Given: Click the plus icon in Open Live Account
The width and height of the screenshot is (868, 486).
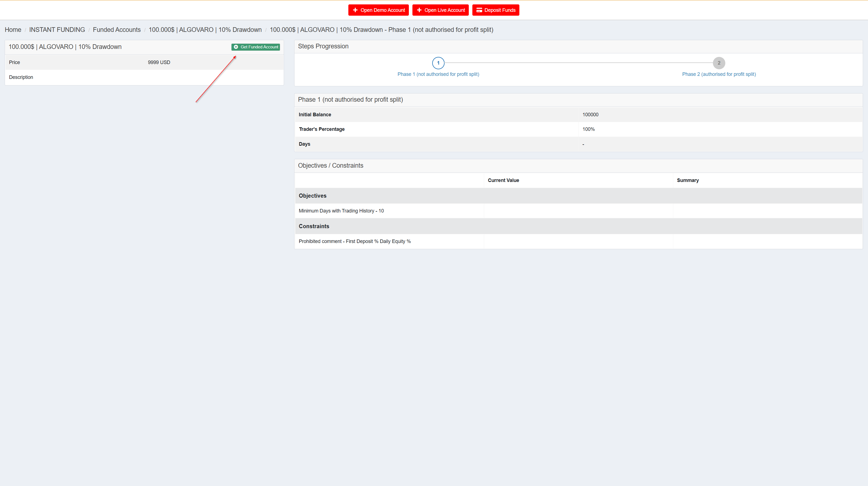Looking at the screenshot, I should (419, 10).
